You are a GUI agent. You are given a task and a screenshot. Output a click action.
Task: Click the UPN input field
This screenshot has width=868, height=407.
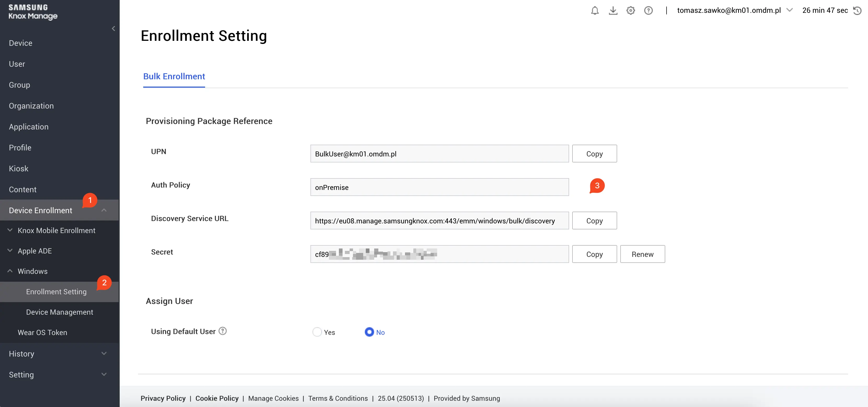click(x=439, y=154)
